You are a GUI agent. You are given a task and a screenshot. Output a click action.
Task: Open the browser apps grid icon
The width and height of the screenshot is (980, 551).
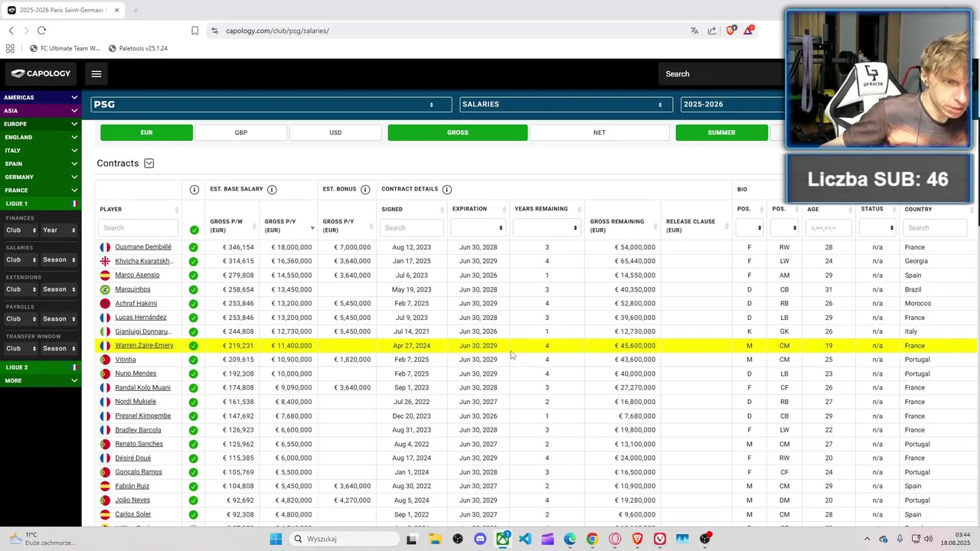pos(10,48)
